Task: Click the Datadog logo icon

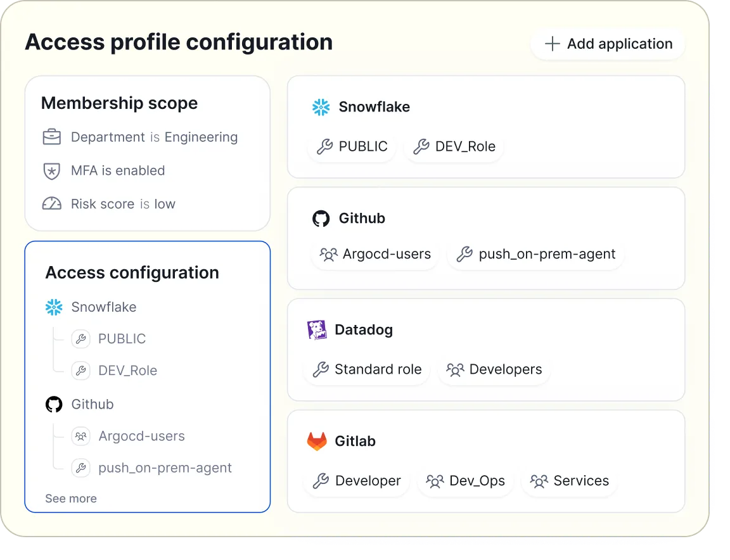Action: (x=317, y=330)
